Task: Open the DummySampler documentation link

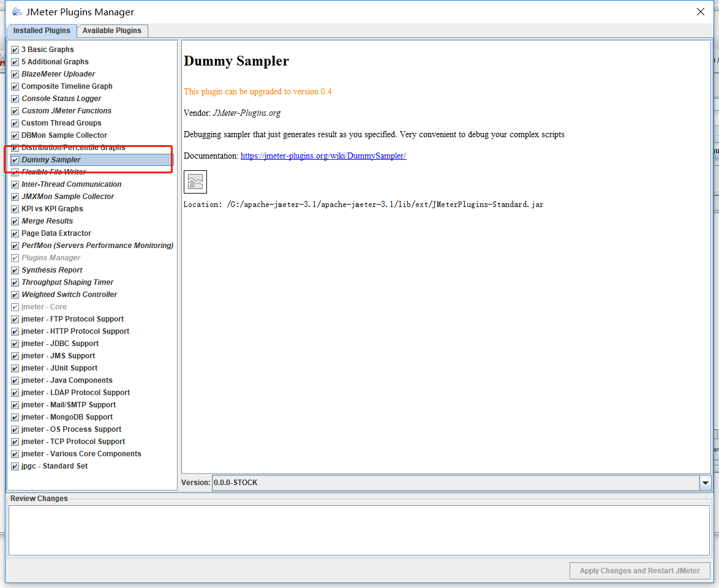Action: pos(323,156)
